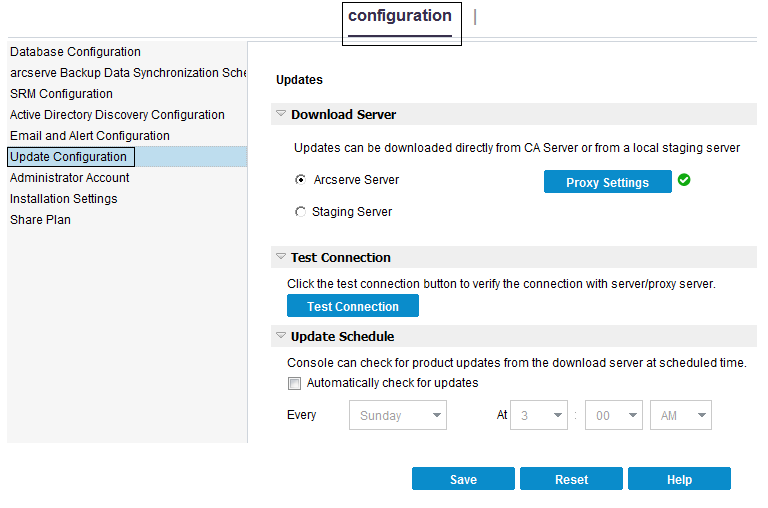This screenshot has height=508, width=768.
Task: Select the Staging Server radio button
Action: 301,212
